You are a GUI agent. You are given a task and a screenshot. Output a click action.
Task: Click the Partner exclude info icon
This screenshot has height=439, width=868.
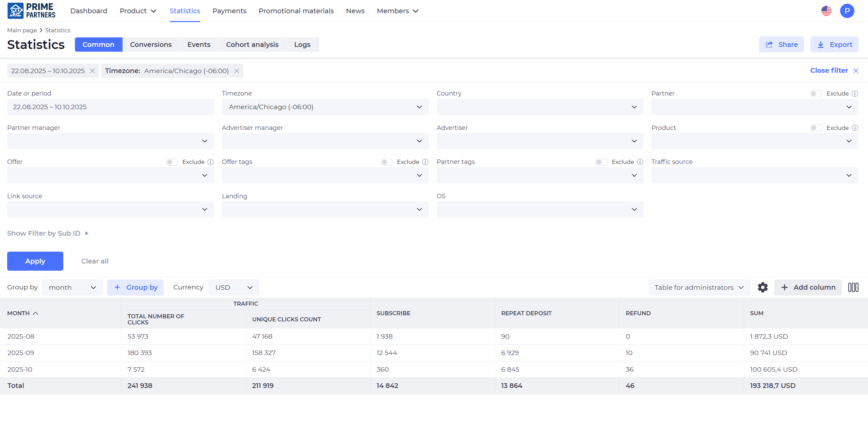855,94
